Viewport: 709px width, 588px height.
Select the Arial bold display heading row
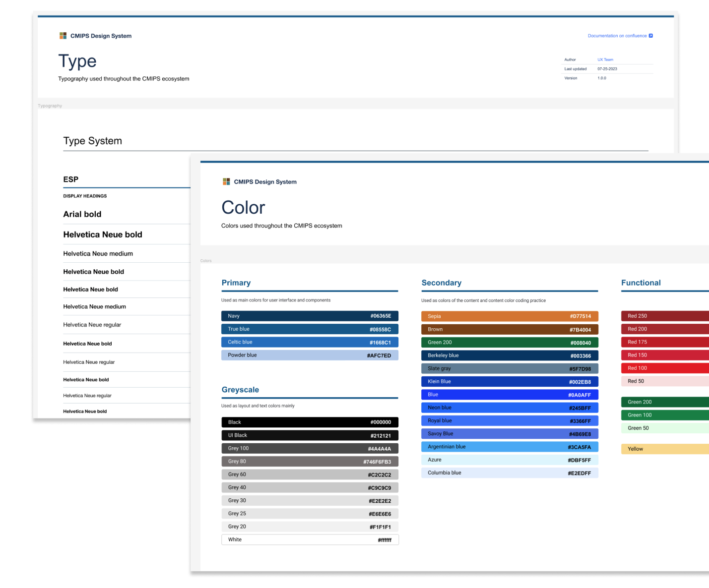(x=127, y=214)
